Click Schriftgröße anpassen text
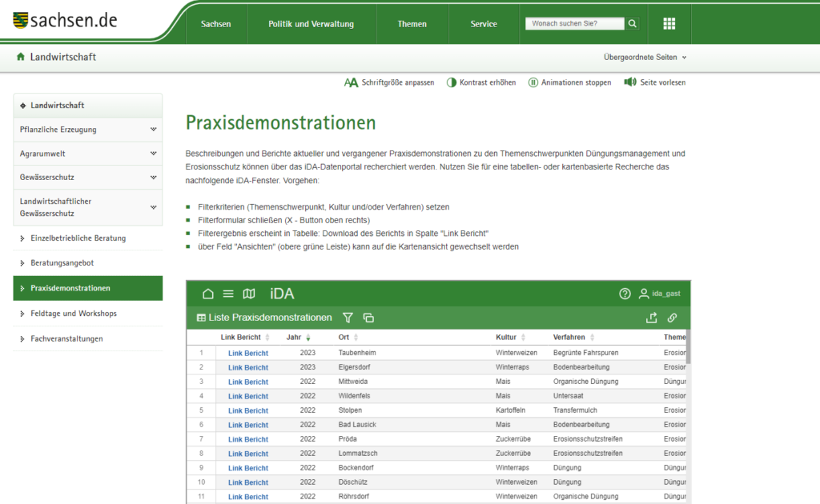Image resolution: width=820 pixels, height=504 pixels. point(398,82)
